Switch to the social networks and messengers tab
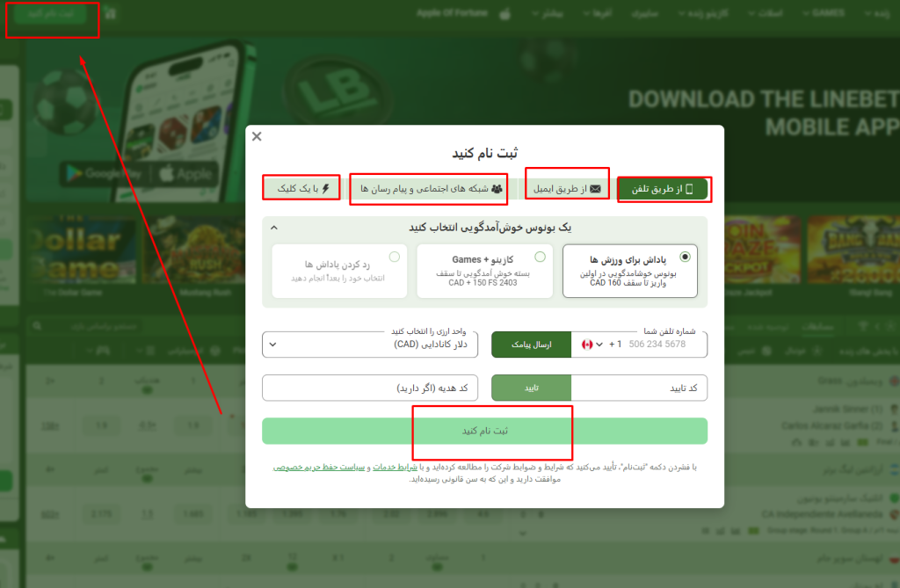Screen dimensions: 900x588 431,188
